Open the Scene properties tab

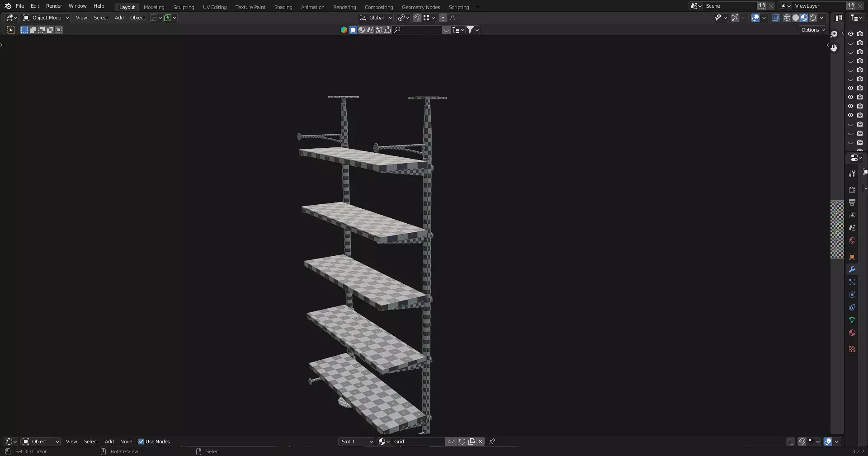pos(852,228)
